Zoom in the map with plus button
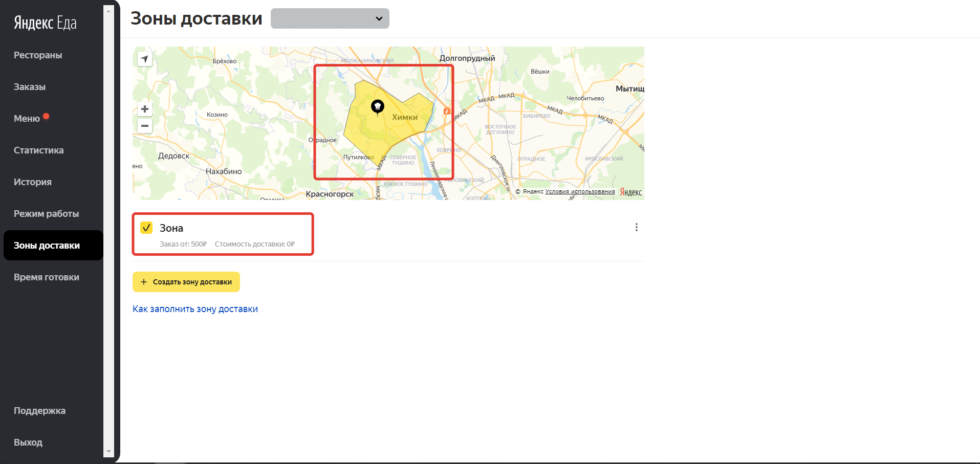 145,109
